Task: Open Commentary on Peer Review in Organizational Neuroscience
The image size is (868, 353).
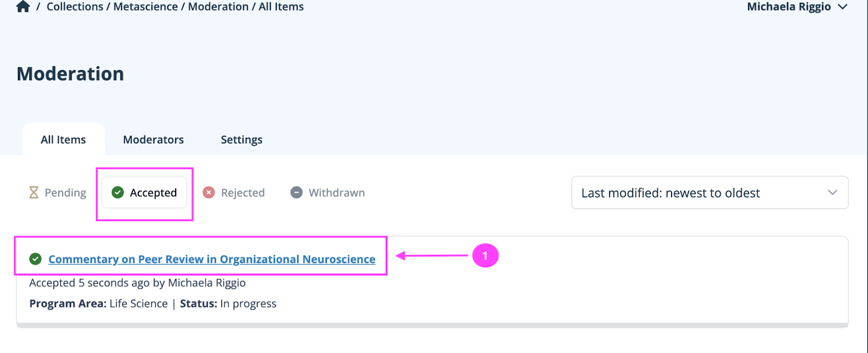Action: pyautogui.click(x=212, y=259)
